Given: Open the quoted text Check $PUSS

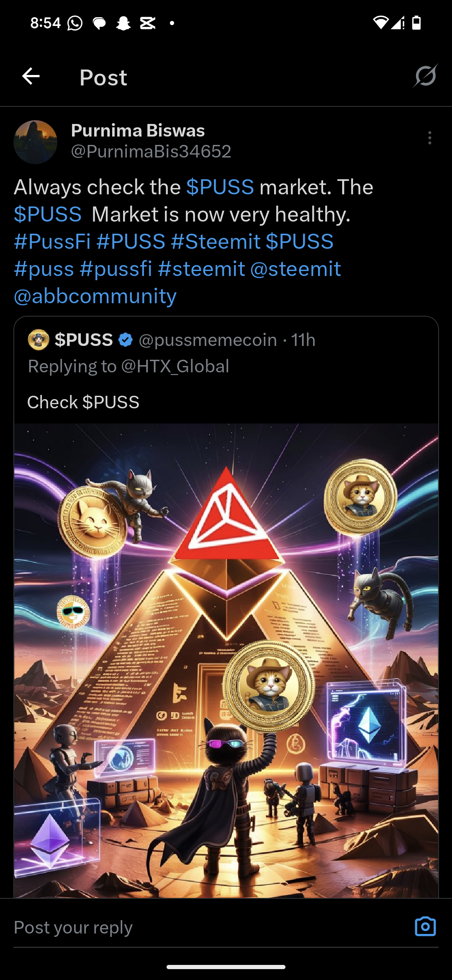Looking at the screenshot, I should tap(83, 402).
